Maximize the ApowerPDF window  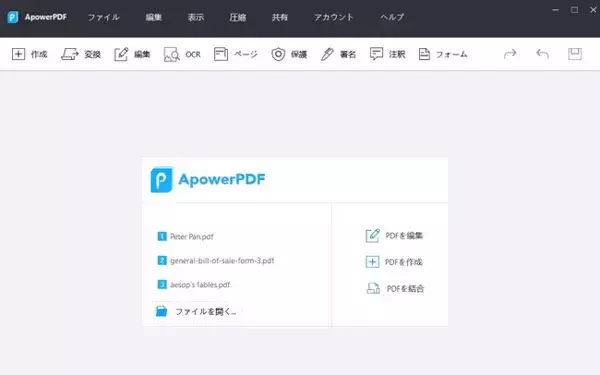pyautogui.click(x=574, y=10)
